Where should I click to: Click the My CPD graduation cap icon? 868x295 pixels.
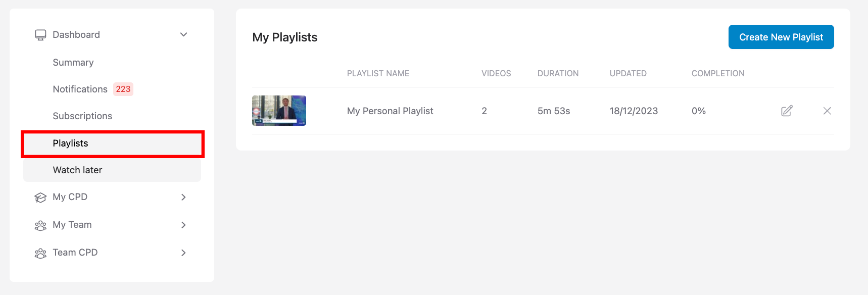40,197
